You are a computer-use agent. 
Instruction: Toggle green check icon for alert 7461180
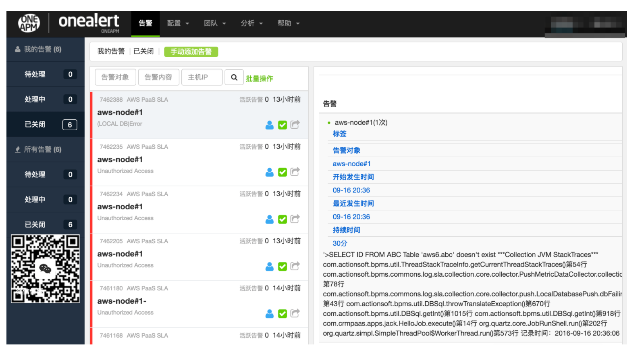(x=283, y=314)
